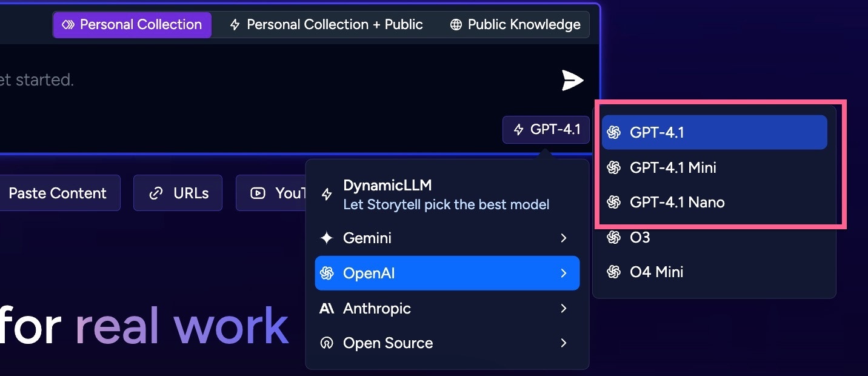The height and width of the screenshot is (376, 868).
Task: Switch to Public Knowledge tab
Action: click(515, 25)
